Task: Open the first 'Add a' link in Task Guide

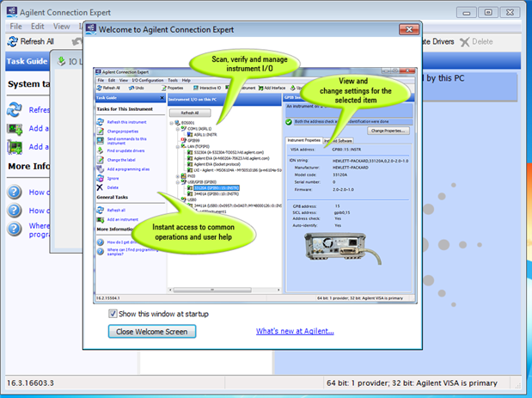Action: pyautogui.click(x=39, y=128)
